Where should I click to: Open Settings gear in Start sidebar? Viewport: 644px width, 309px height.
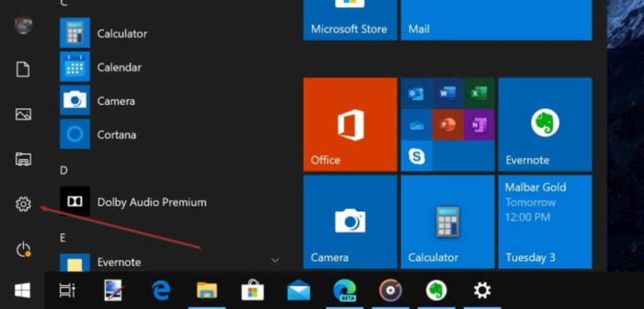(x=23, y=204)
